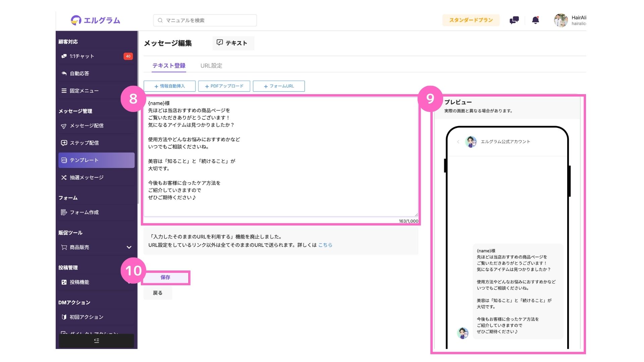Image resolution: width=644 pixels, height=362 pixels.
Task: Click the 初回アクション icon
Action: (64, 317)
